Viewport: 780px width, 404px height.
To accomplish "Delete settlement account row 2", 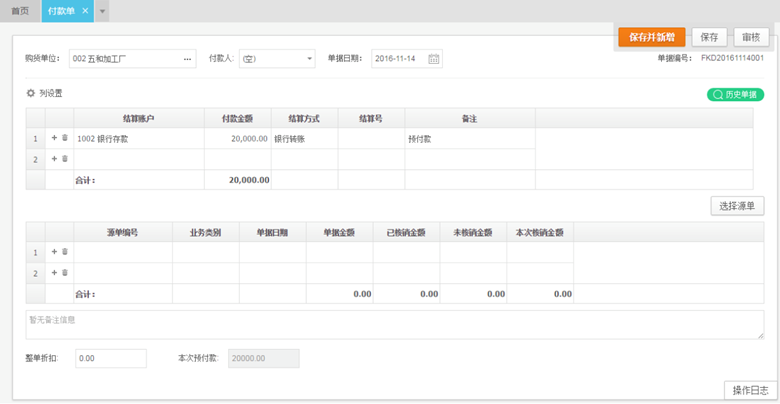I will [65, 158].
